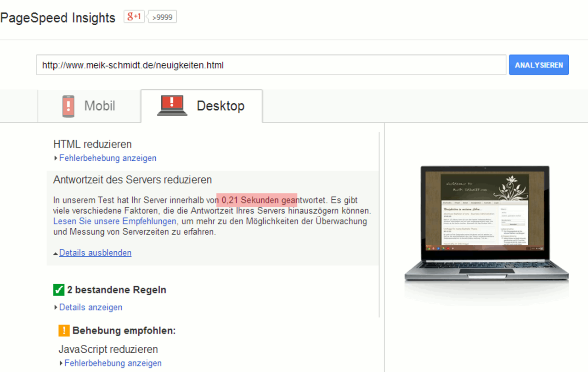Click the ANALYSIEREN button
This screenshot has width=588, height=372.
pyautogui.click(x=539, y=65)
